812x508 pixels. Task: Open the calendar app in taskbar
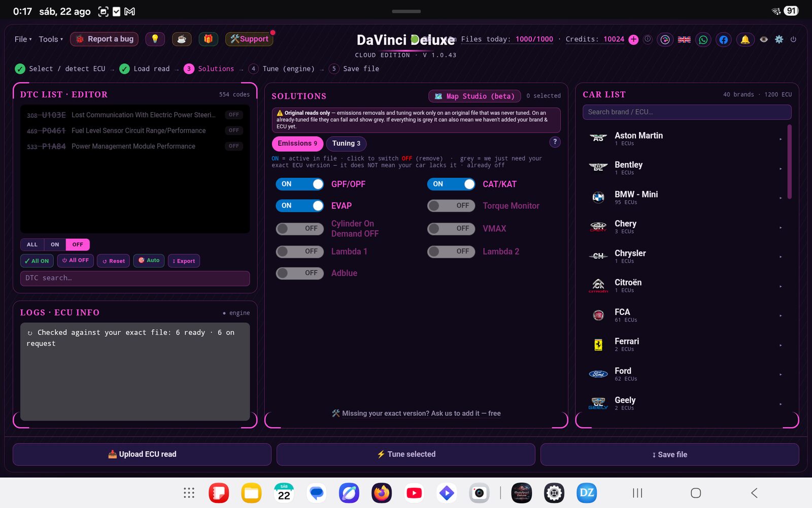point(284,493)
